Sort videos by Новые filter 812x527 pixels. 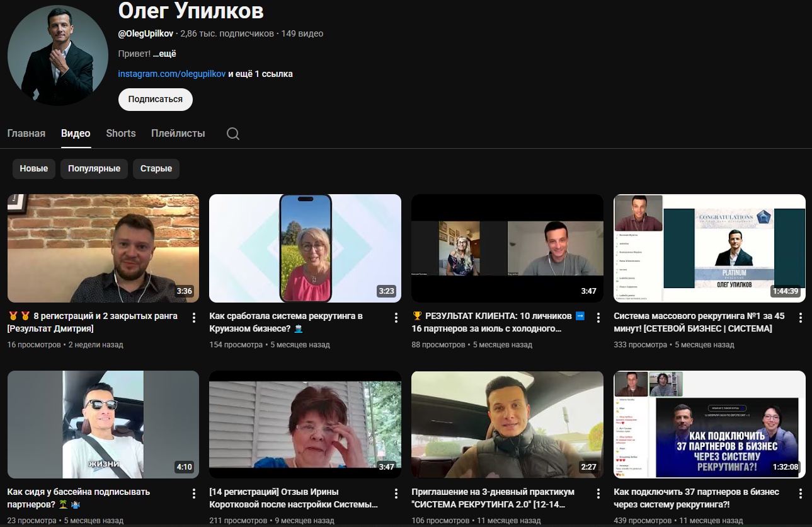34,169
